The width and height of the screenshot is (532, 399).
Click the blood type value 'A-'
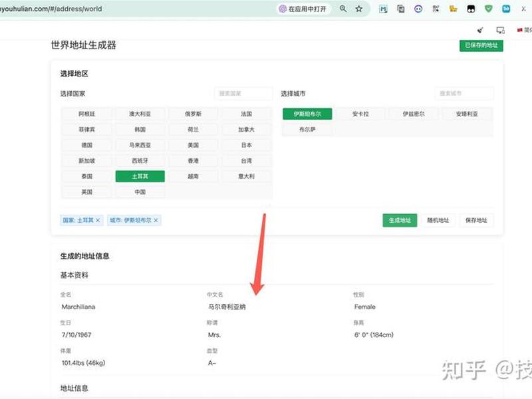pyautogui.click(x=212, y=363)
